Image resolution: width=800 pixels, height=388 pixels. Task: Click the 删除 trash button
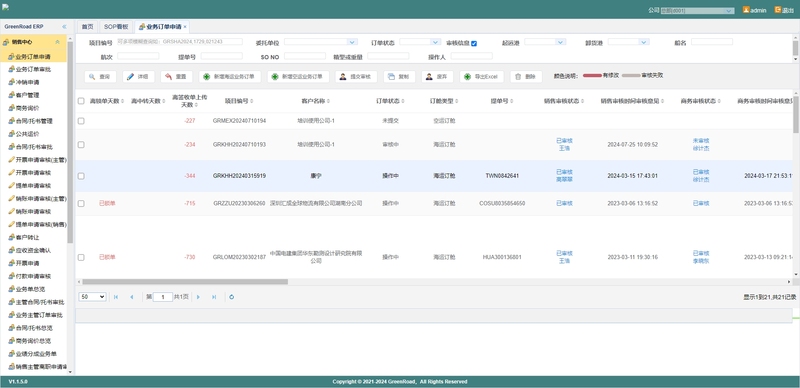(x=526, y=77)
